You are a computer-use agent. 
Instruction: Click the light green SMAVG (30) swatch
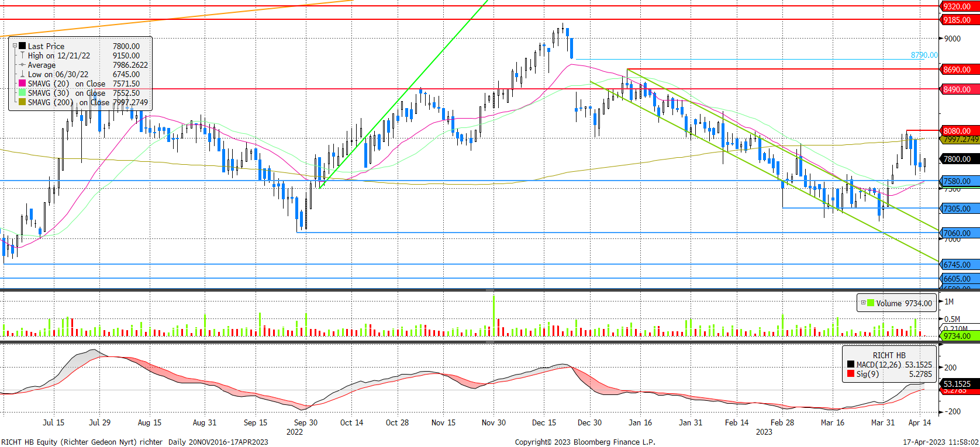pos(22,92)
